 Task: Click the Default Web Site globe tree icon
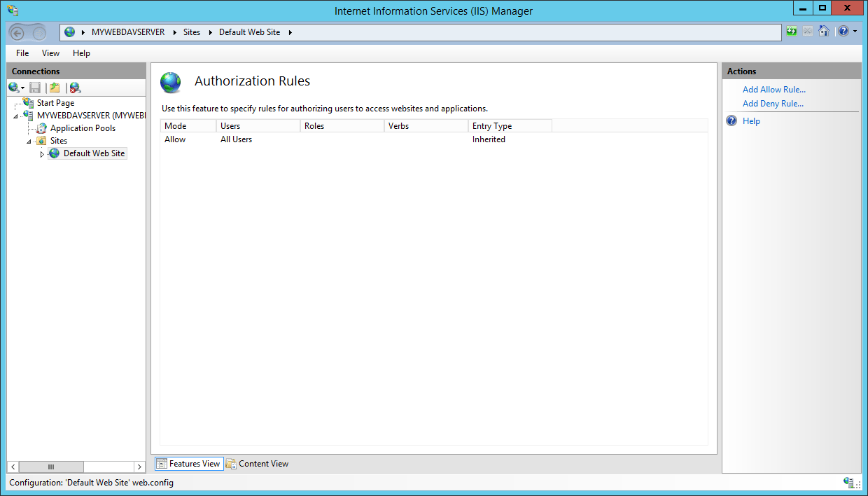click(x=55, y=153)
